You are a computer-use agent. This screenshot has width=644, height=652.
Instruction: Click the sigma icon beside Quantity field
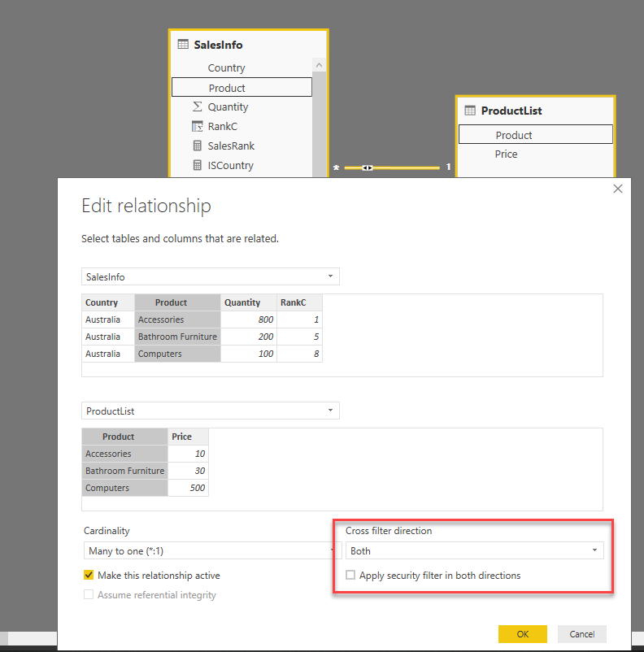pyautogui.click(x=198, y=106)
